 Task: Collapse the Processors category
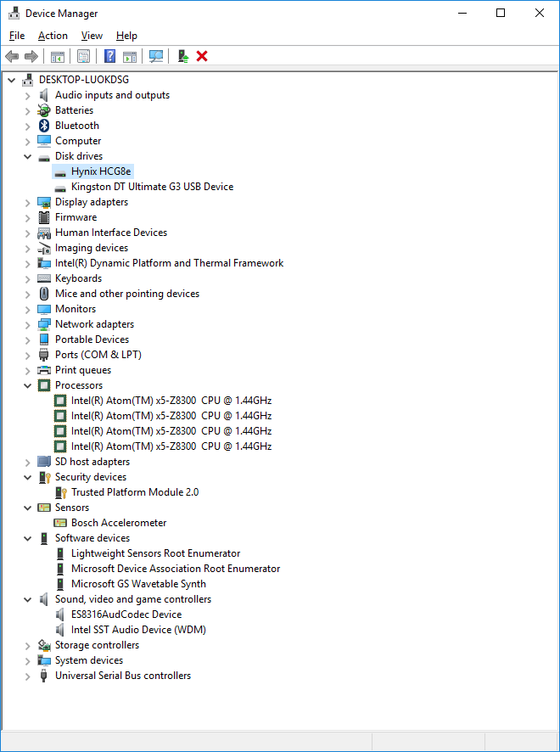coord(27,385)
